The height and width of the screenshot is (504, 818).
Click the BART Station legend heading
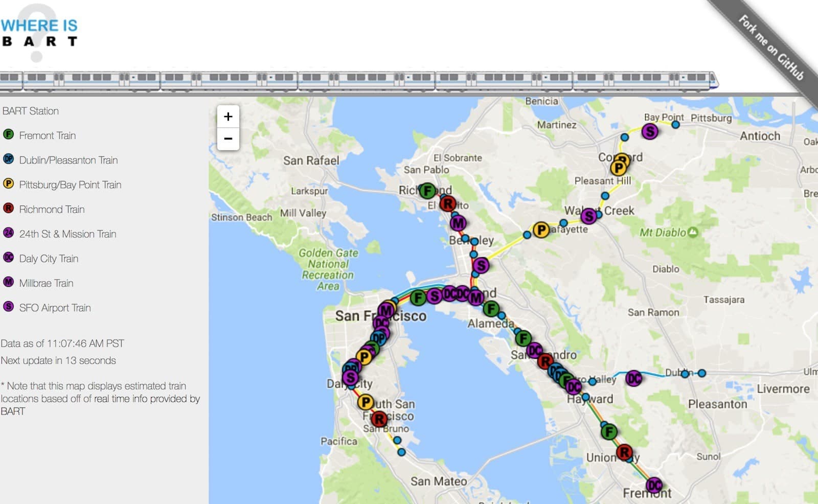[30, 111]
